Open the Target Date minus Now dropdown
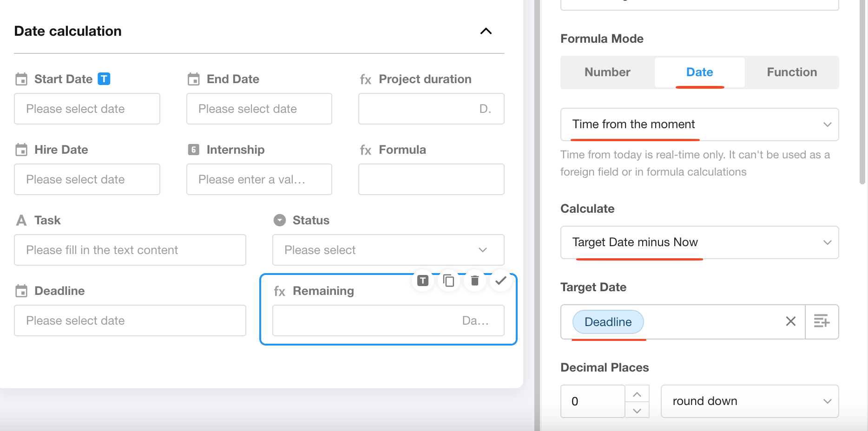Screen dimensions: 868x431 699,242
